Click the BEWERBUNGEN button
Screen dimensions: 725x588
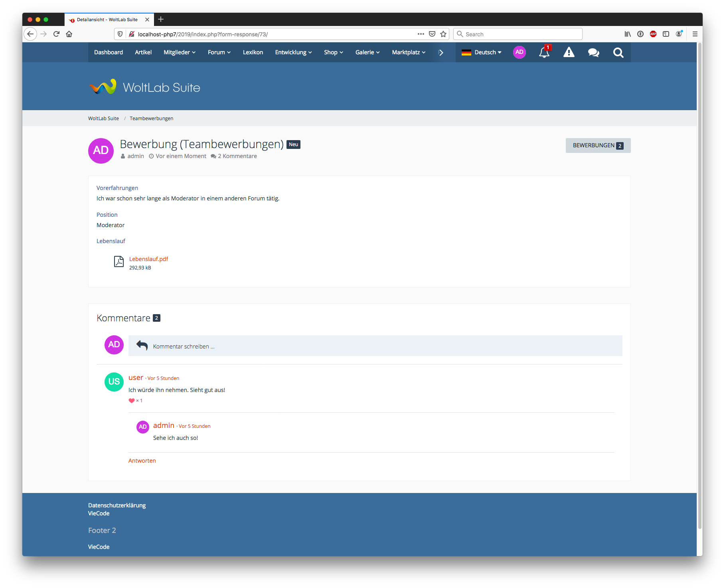598,146
